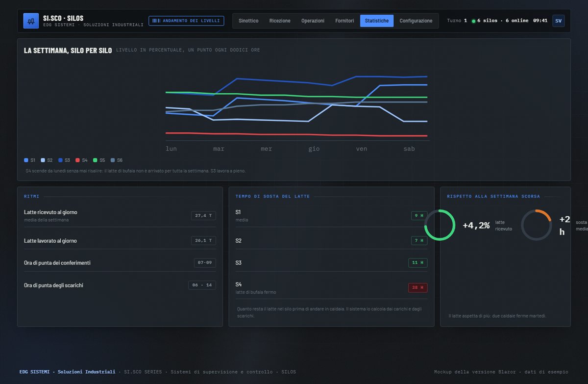Image resolution: width=588 pixels, height=384 pixels.
Task: Click the 9 H badge for S1
Action: (x=419, y=216)
